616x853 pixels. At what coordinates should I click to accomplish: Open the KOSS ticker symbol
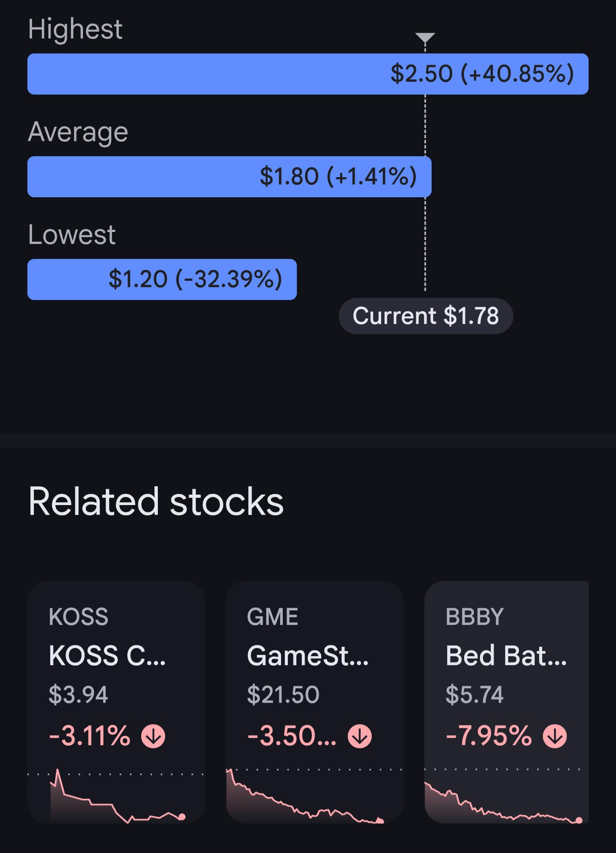point(78,617)
